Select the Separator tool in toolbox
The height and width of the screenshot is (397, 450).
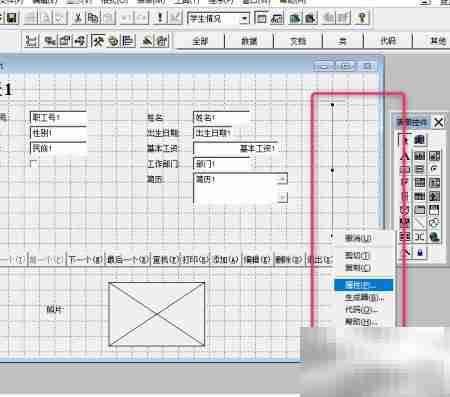pyautogui.click(x=420, y=237)
